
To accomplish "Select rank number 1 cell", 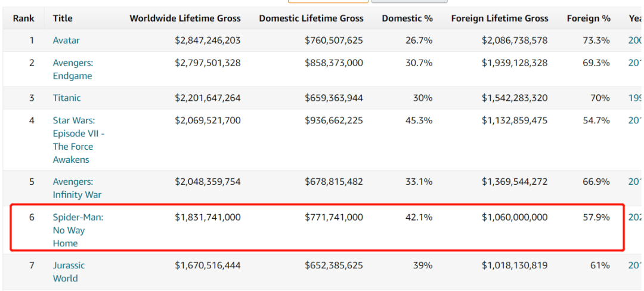I will (32, 40).
